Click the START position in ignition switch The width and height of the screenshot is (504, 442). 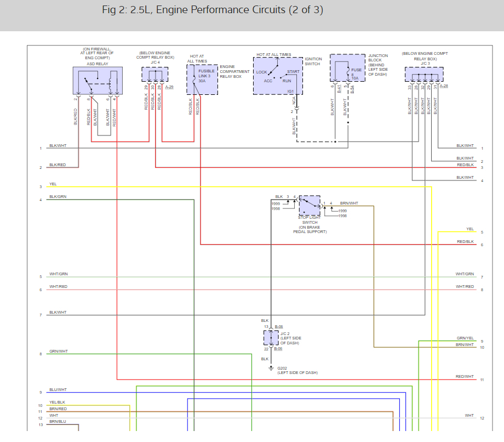tap(293, 72)
